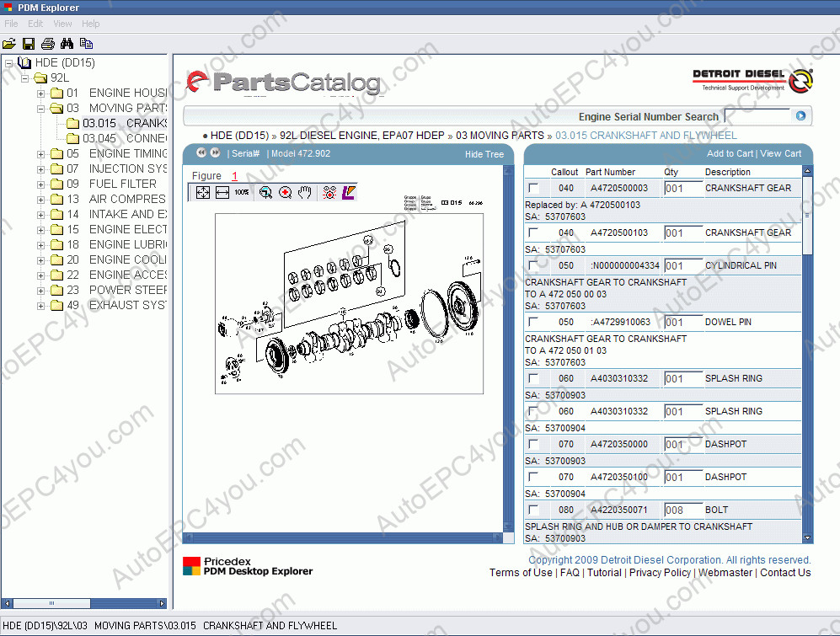This screenshot has height=636, width=840.
Task: Click the binoculars Find icon
Action: [x=67, y=44]
